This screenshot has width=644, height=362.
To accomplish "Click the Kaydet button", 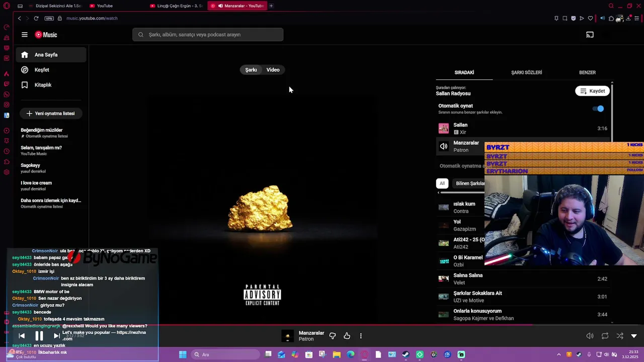I will pos(592,91).
